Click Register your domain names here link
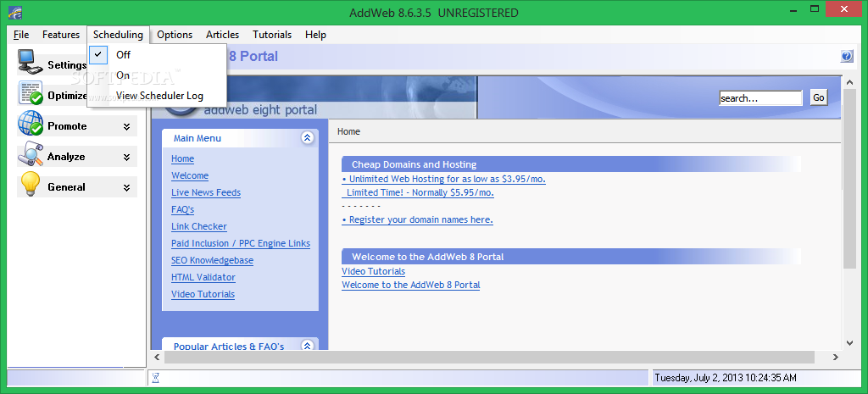 point(417,219)
